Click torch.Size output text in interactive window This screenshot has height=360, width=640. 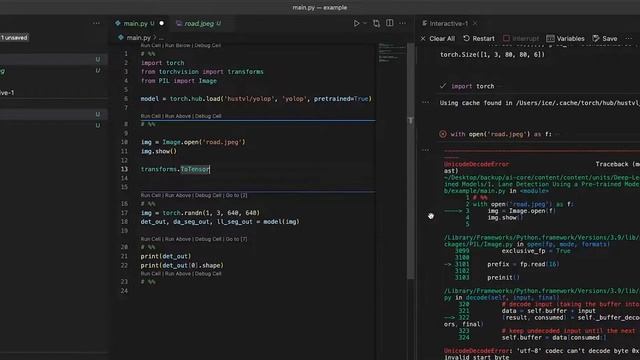click(492, 54)
